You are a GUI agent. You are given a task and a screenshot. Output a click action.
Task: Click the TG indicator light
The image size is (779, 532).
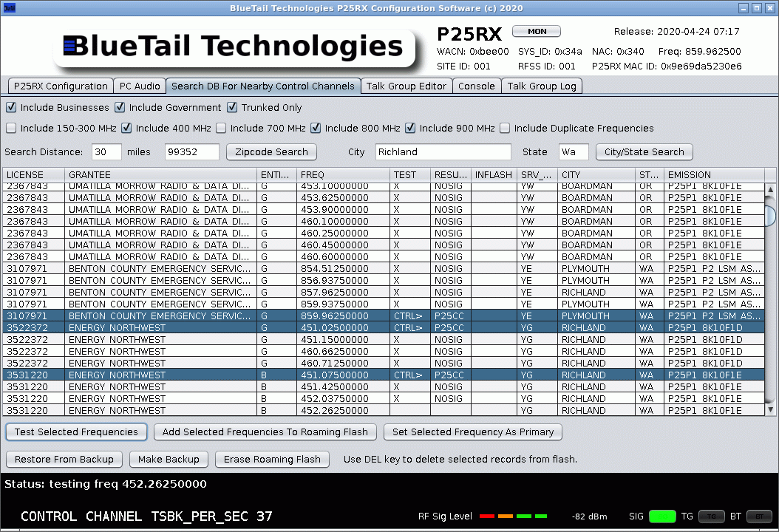click(x=712, y=516)
